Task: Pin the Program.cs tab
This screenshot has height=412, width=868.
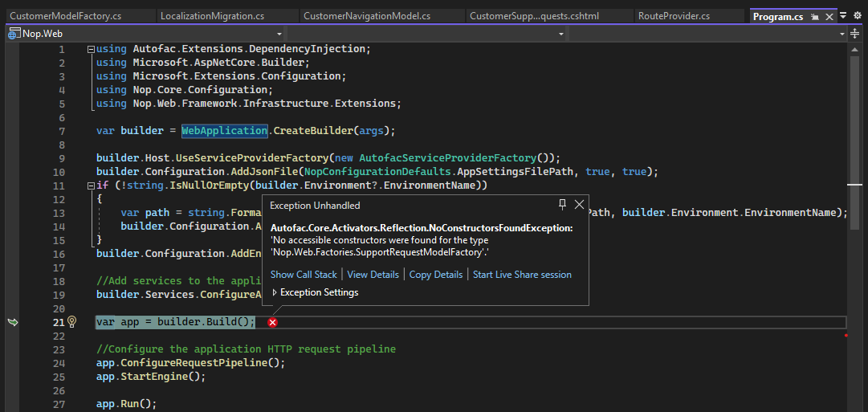Action: tap(815, 17)
